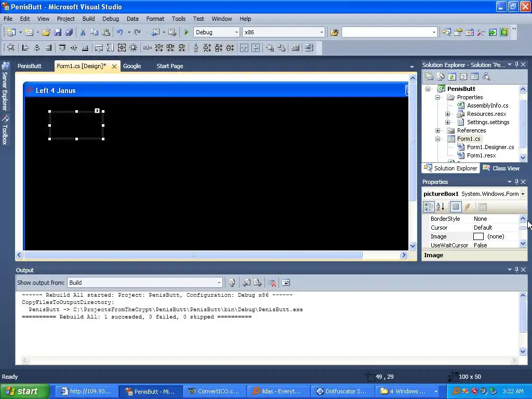Click the Save All toolbar icon
Screen dimensions: 532x399
tap(69, 32)
